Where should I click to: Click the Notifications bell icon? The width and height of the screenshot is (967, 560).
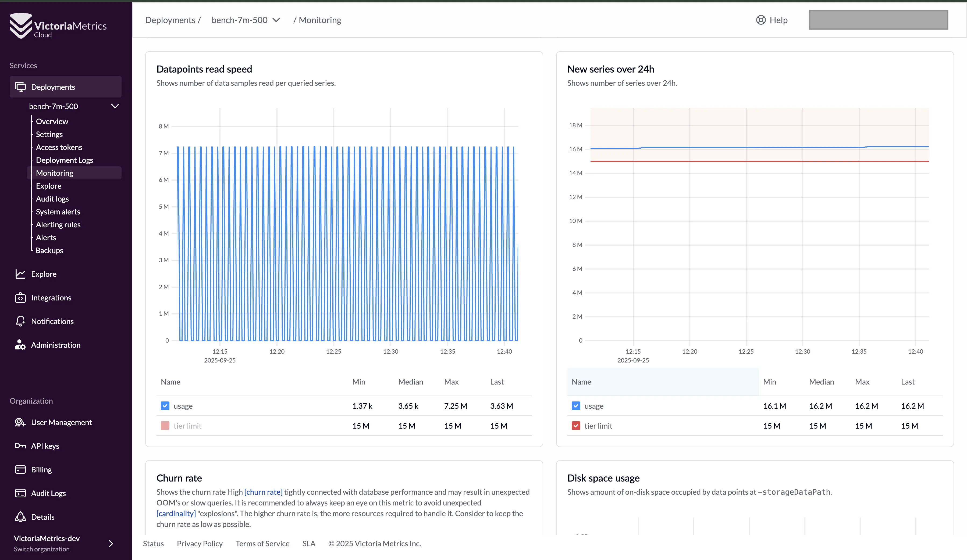[x=20, y=321]
